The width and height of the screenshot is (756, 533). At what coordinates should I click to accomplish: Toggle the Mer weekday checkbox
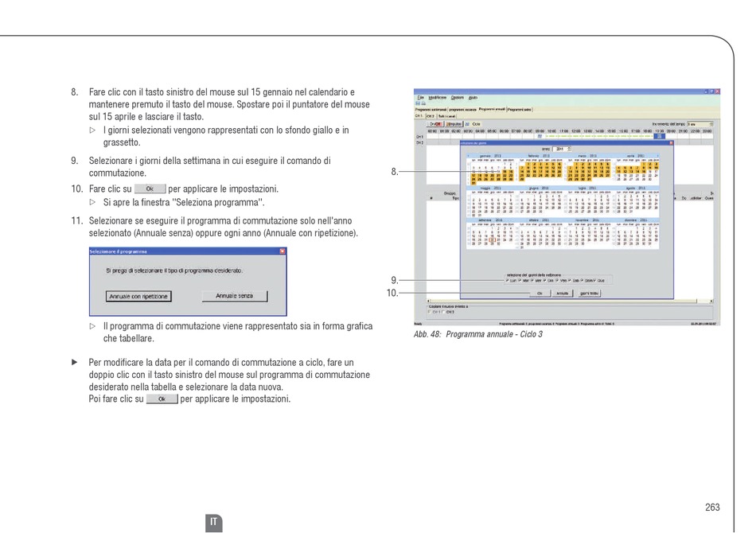point(532,280)
